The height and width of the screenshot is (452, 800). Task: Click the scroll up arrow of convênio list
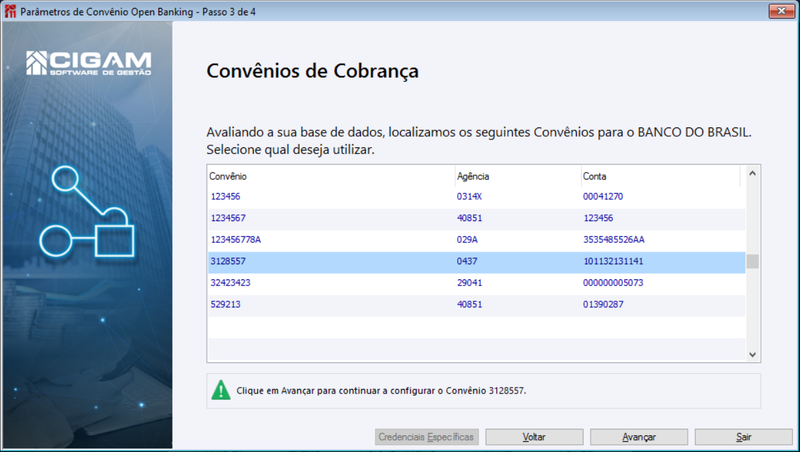click(752, 173)
